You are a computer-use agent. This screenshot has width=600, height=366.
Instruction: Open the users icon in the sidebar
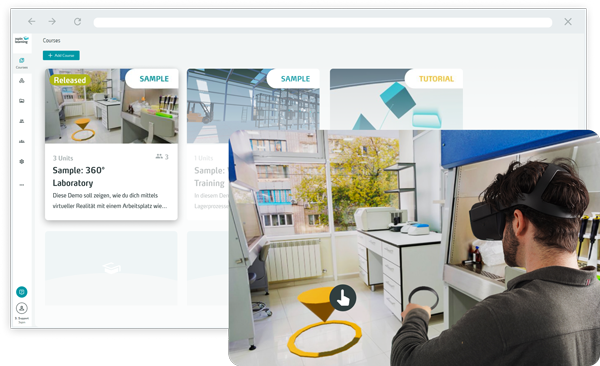click(x=22, y=121)
